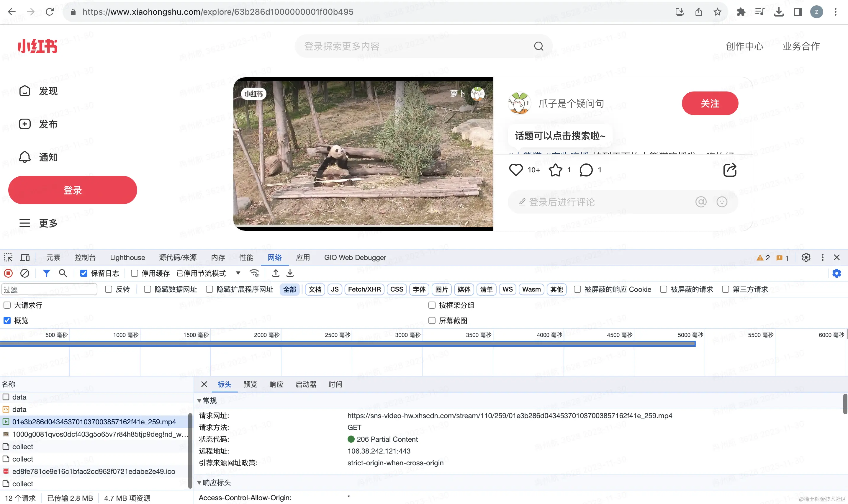Viewport: 848px width, 504px height.
Task: Click the star favorite icon on post
Action: click(556, 170)
